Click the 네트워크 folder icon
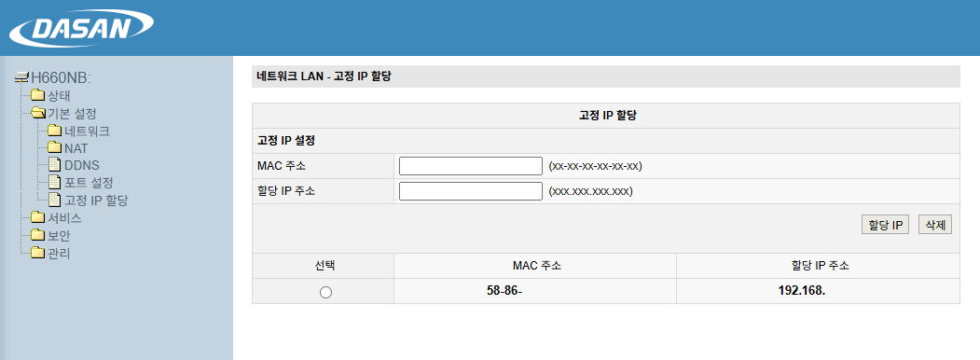This screenshot has width=980, height=360. coord(55,132)
